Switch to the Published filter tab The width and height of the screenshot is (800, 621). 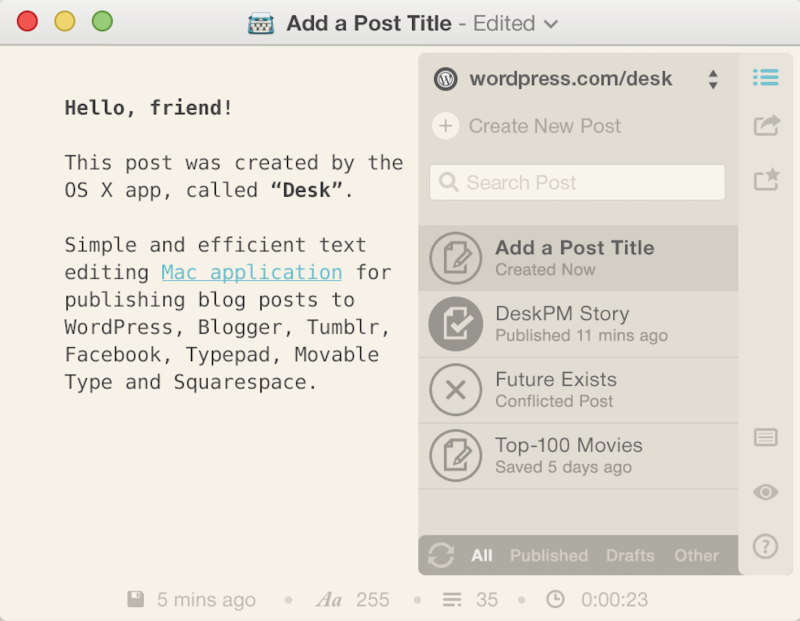549,555
